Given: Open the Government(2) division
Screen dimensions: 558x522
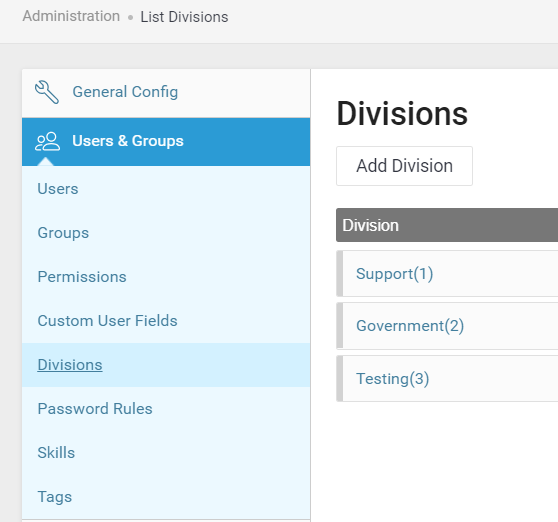Looking at the screenshot, I should 410,326.
